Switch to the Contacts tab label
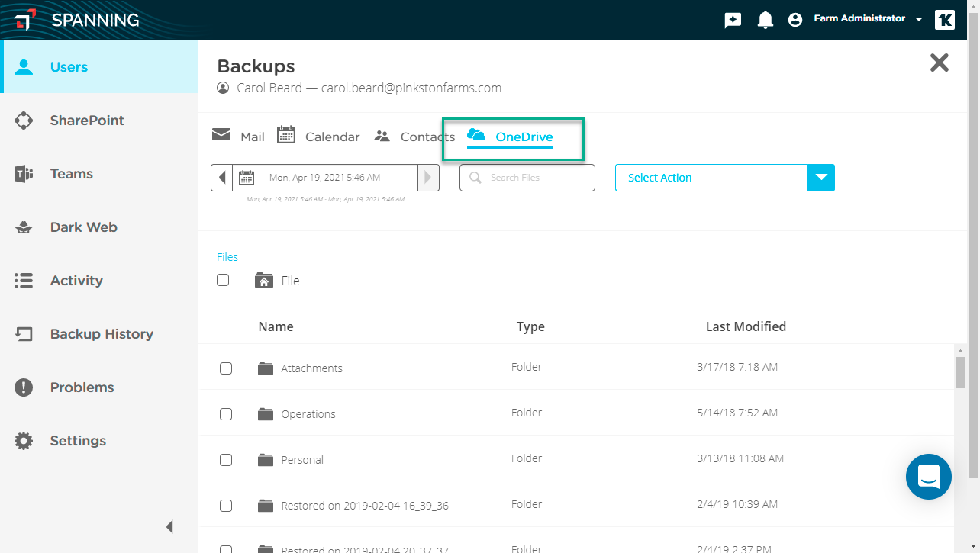This screenshot has width=980, height=553. click(x=427, y=137)
